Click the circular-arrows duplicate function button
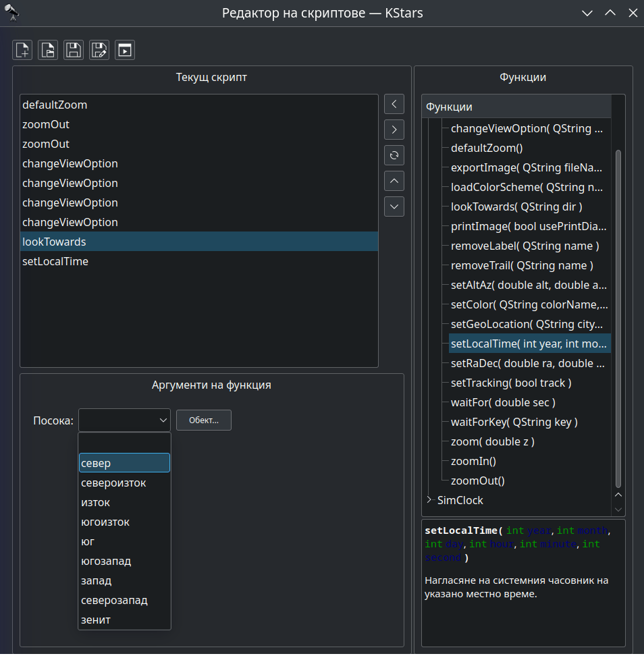 [394, 155]
